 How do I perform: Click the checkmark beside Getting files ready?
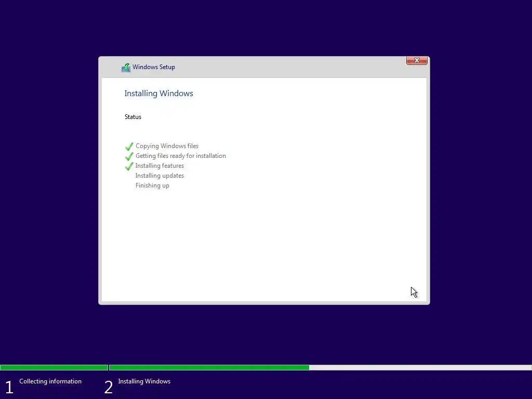coord(129,156)
